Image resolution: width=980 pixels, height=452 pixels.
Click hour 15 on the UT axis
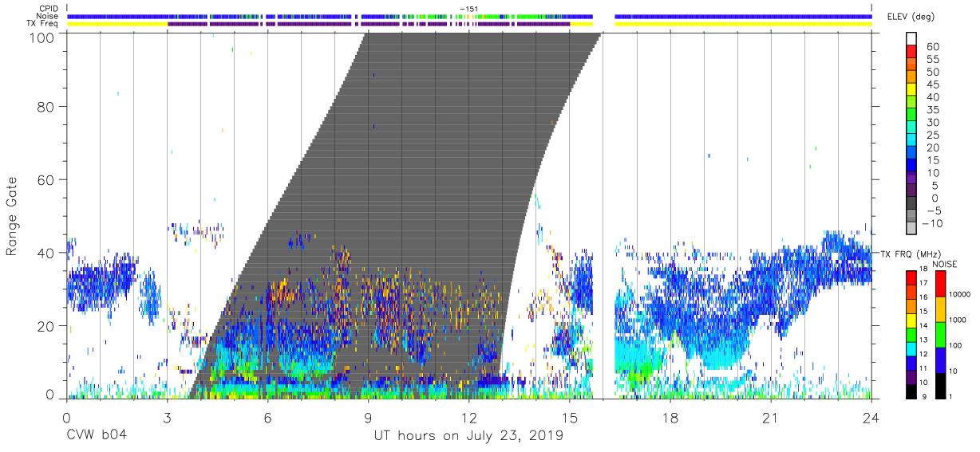[x=569, y=419]
